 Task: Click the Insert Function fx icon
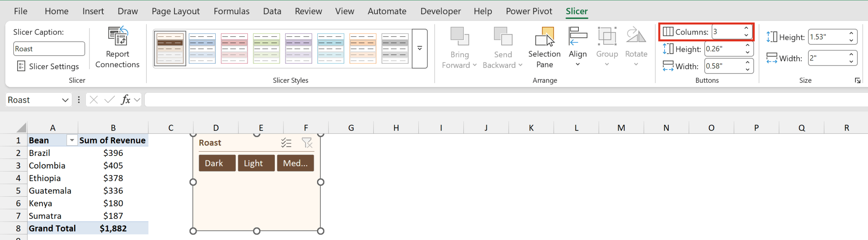click(125, 100)
